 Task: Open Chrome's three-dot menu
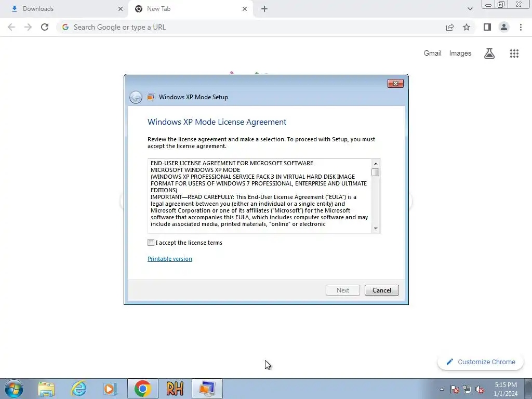coord(521,27)
